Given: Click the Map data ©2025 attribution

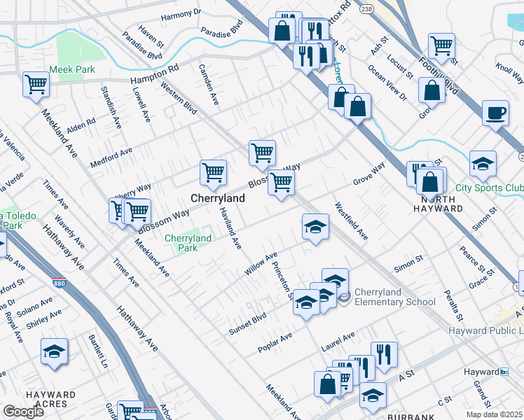Looking at the screenshot, I should [x=495, y=415].
